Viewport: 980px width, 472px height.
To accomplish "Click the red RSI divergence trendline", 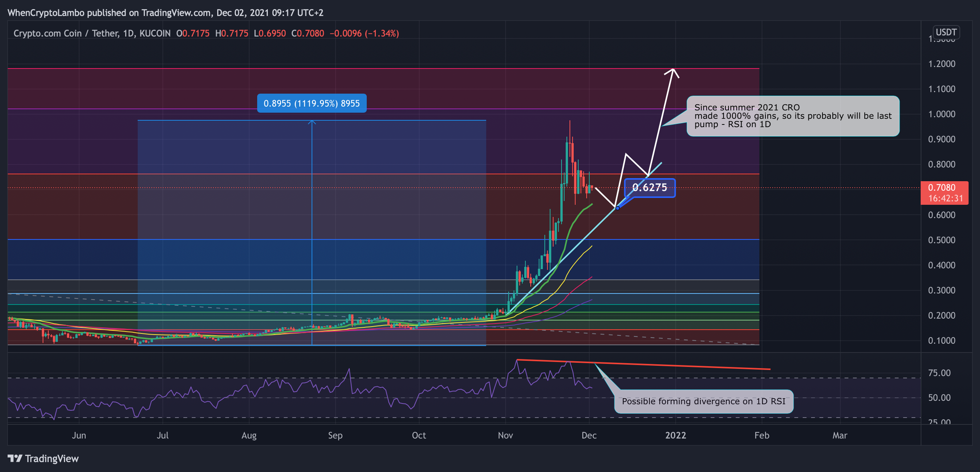I will [x=644, y=364].
